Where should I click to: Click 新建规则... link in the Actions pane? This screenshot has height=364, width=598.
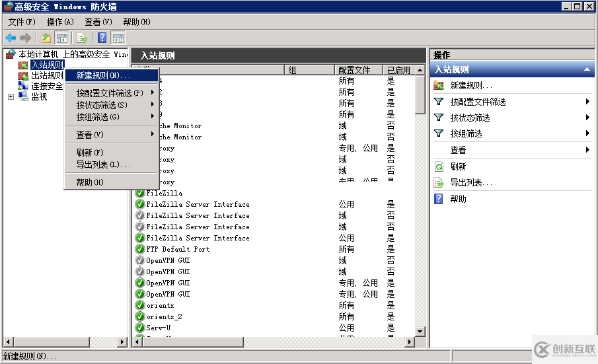click(x=471, y=85)
